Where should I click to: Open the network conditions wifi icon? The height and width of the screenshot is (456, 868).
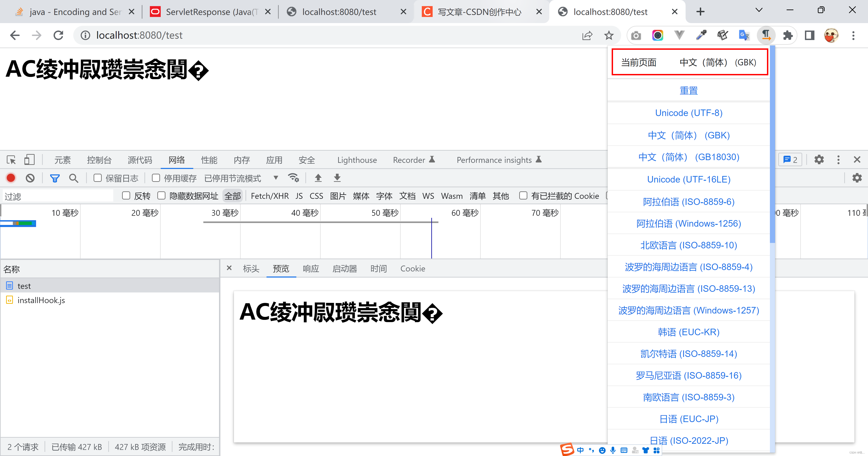pos(293,178)
